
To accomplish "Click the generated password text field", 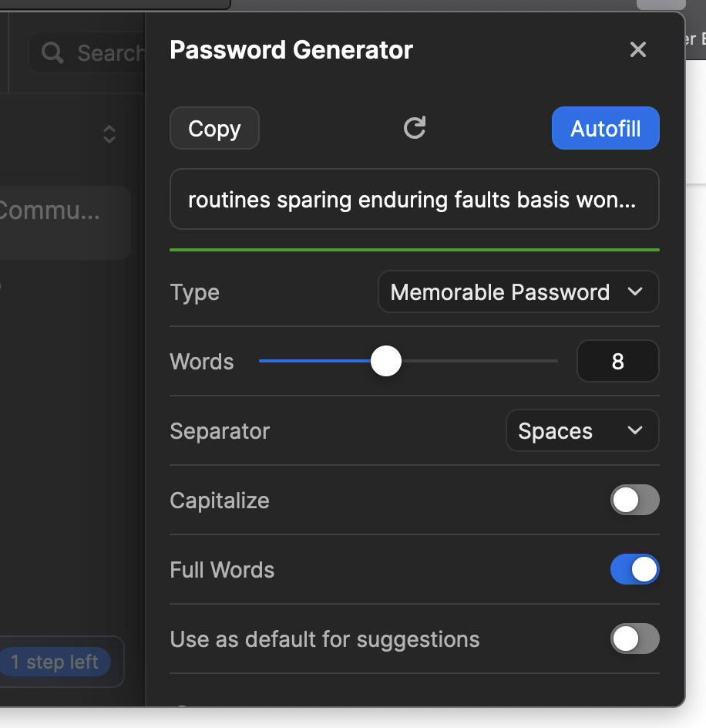I will click(x=414, y=200).
